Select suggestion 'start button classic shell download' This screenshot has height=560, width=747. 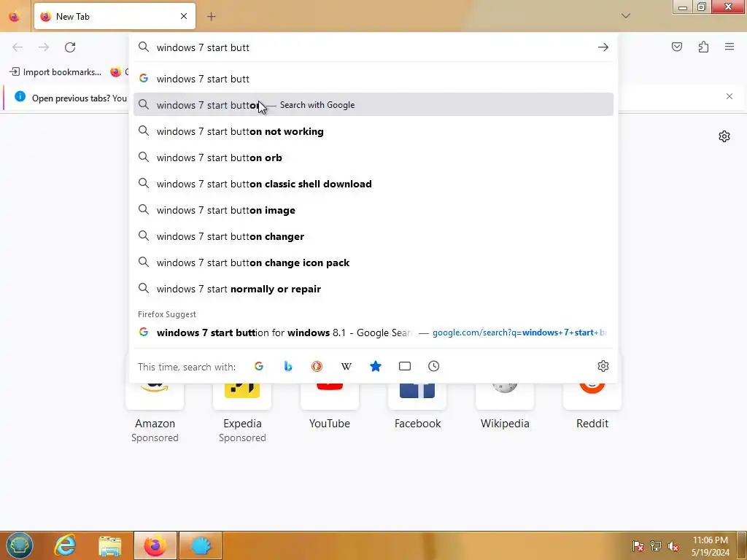tap(373, 184)
